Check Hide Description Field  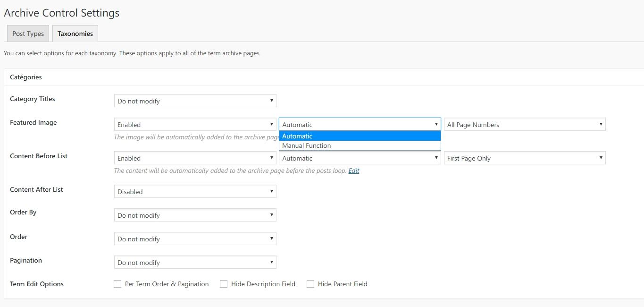(224, 284)
